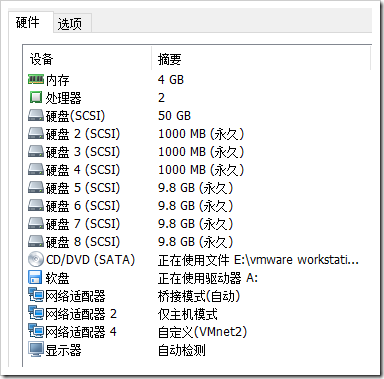This screenshot has height=379, width=384.
Task: Select the memory (内存) device icon
Action: [36, 79]
